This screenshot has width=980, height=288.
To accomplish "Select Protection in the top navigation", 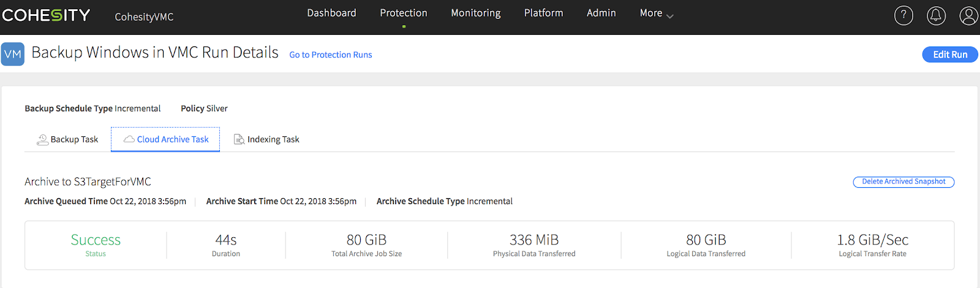I will pos(403,13).
